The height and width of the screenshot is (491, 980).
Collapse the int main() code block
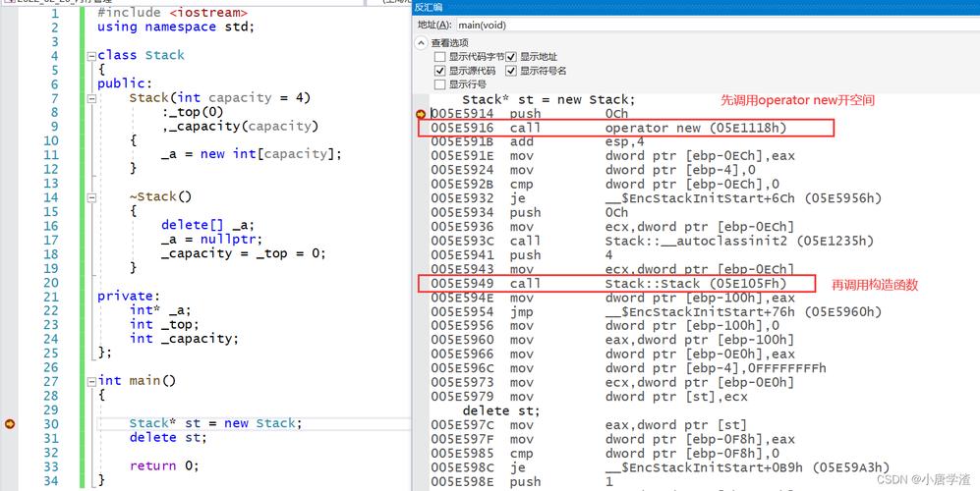[x=90, y=381]
